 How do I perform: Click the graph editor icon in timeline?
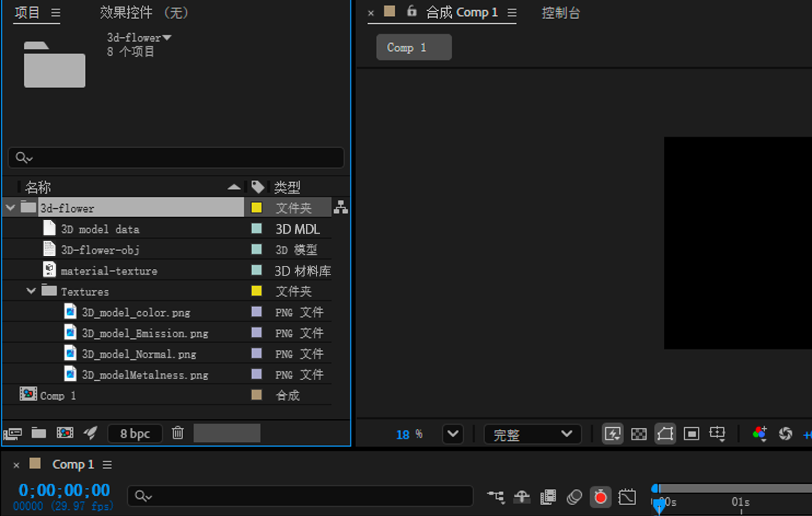pyautogui.click(x=627, y=497)
